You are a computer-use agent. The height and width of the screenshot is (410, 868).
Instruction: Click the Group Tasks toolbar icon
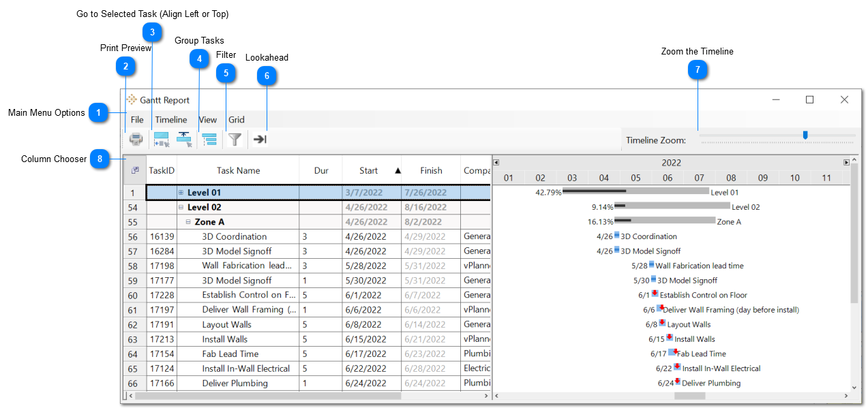(209, 140)
